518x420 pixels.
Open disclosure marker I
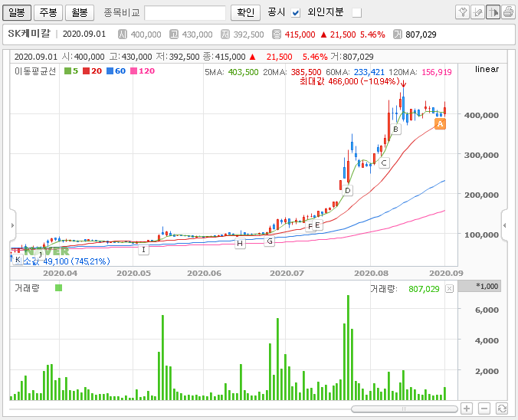click(143, 250)
